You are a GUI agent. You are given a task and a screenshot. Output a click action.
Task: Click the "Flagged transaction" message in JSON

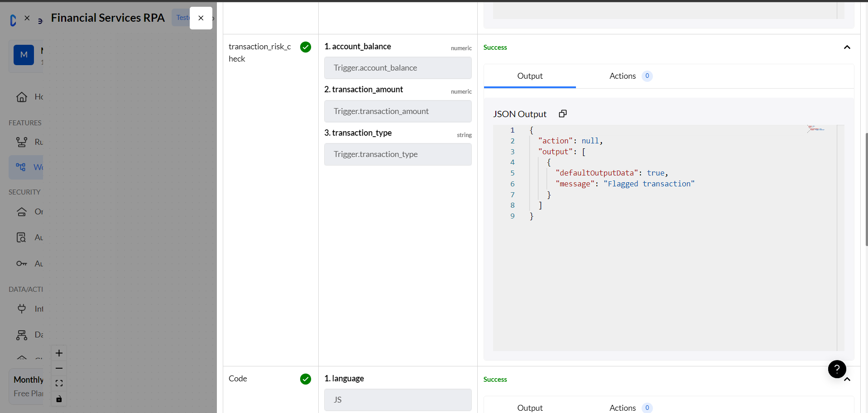(649, 184)
